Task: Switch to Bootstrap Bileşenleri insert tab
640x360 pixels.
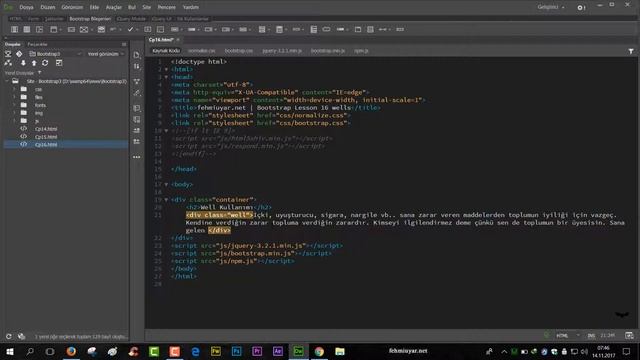Action: (90, 19)
